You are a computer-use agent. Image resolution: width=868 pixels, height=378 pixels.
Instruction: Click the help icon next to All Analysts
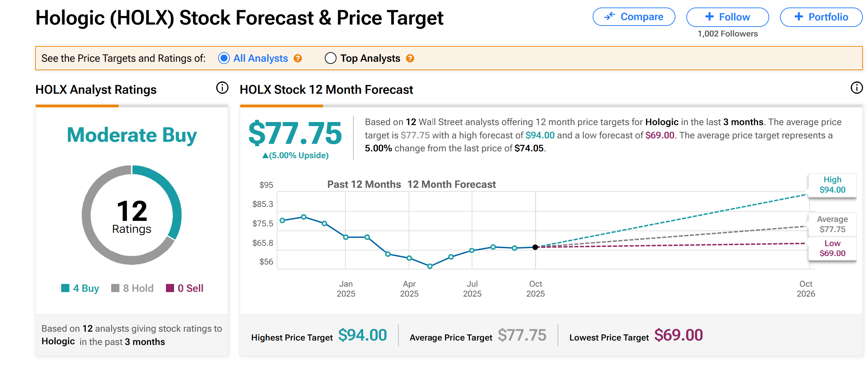click(298, 59)
